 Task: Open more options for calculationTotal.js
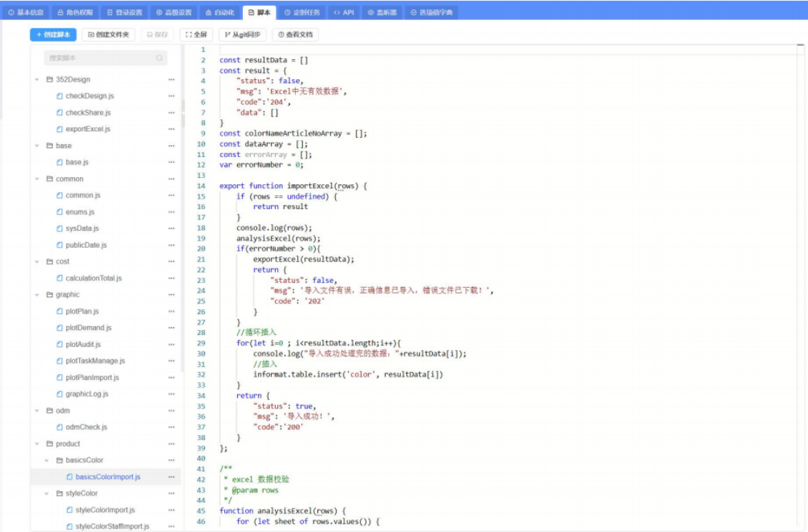[171, 278]
